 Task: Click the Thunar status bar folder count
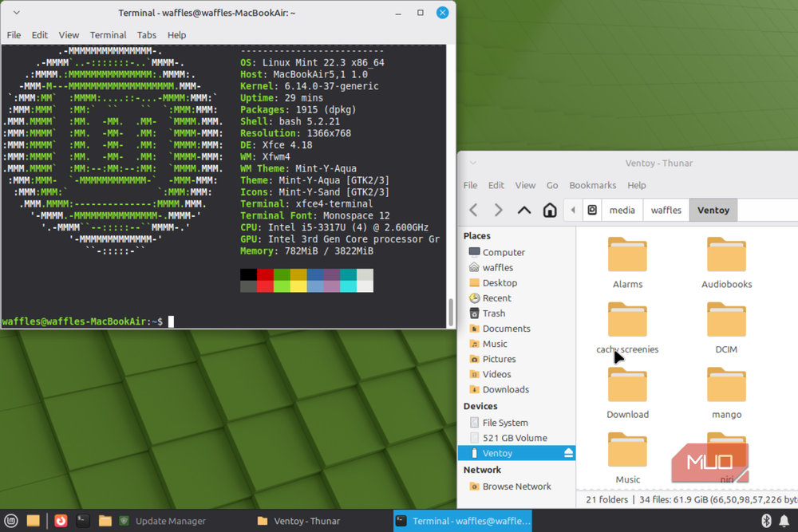(x=606, y=499)
